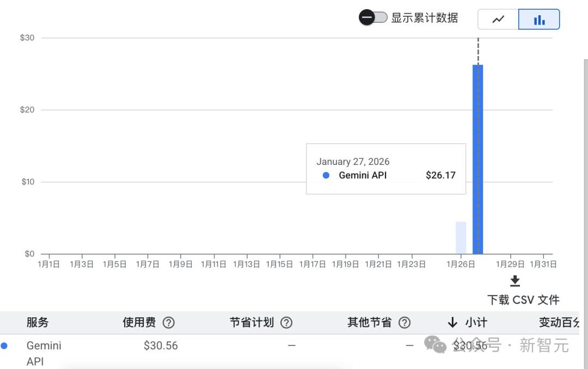Click 1月29日 axis label
The width and height of the screenshot is (588, 369).
click(x=510, y=265)
